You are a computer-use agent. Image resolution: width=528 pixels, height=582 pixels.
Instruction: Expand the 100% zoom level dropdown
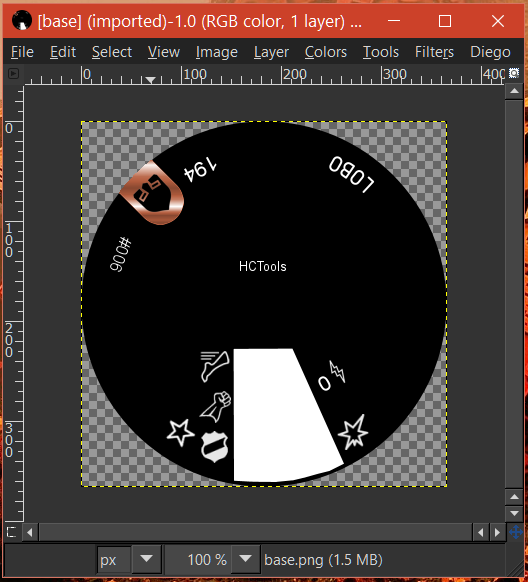pyautogui.click(x=246, y=559)
